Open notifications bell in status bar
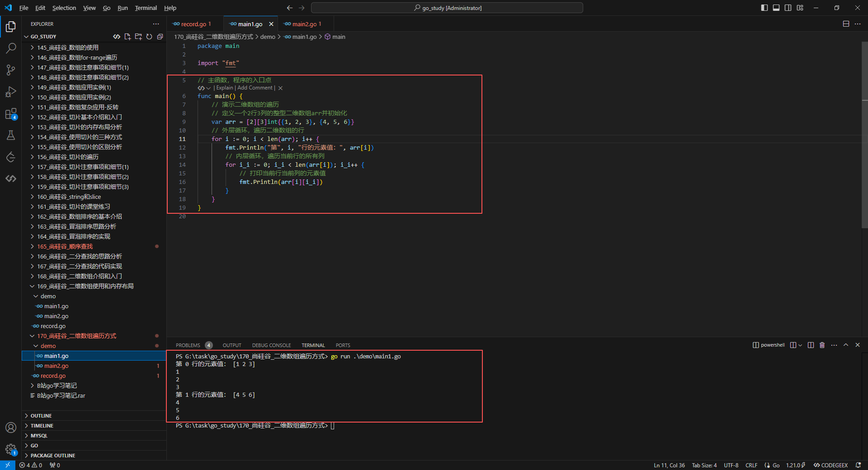The width and height of the screenshot is (868, 470). 858,465
